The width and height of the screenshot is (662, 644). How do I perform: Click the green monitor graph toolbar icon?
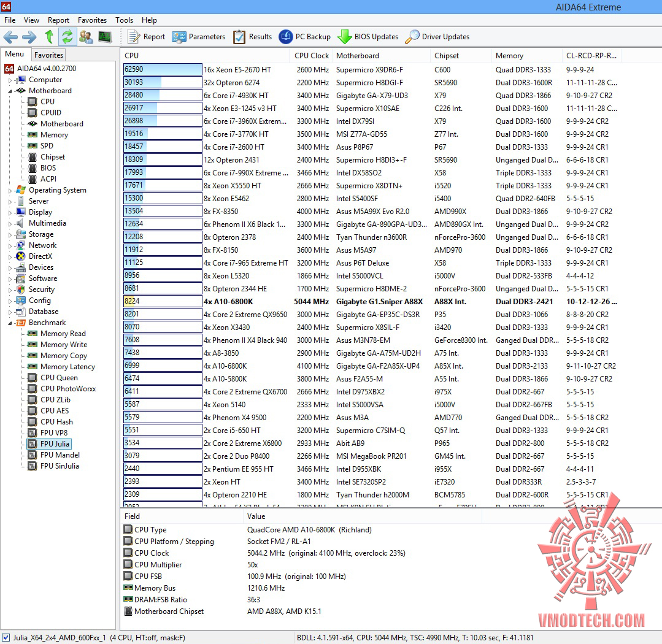coord(105,37)
